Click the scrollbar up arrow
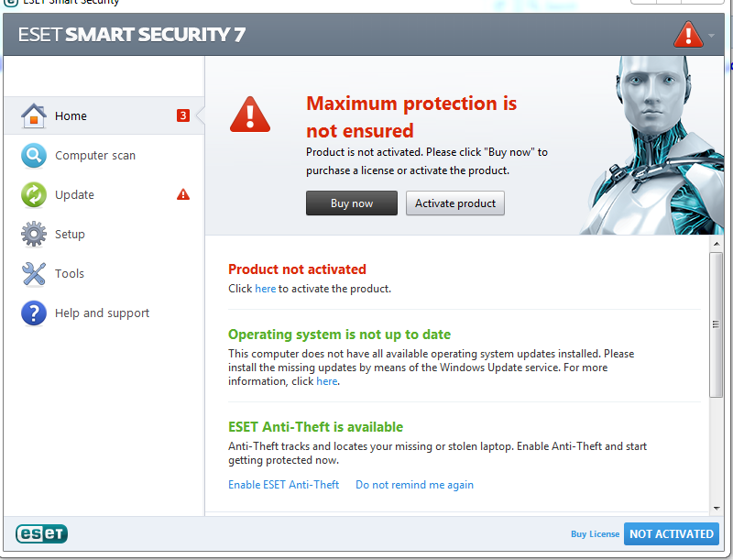 click(x=717, y=244)
